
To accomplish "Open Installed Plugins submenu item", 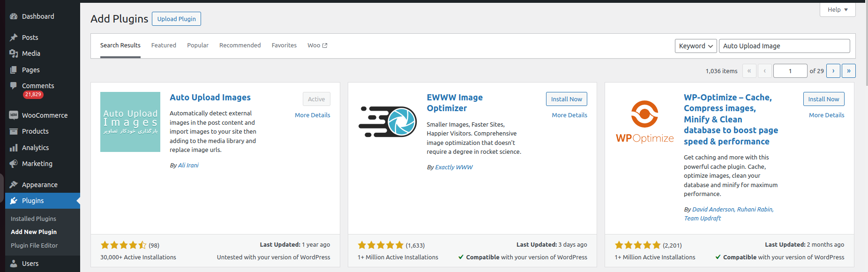I will tap(33, 219).
